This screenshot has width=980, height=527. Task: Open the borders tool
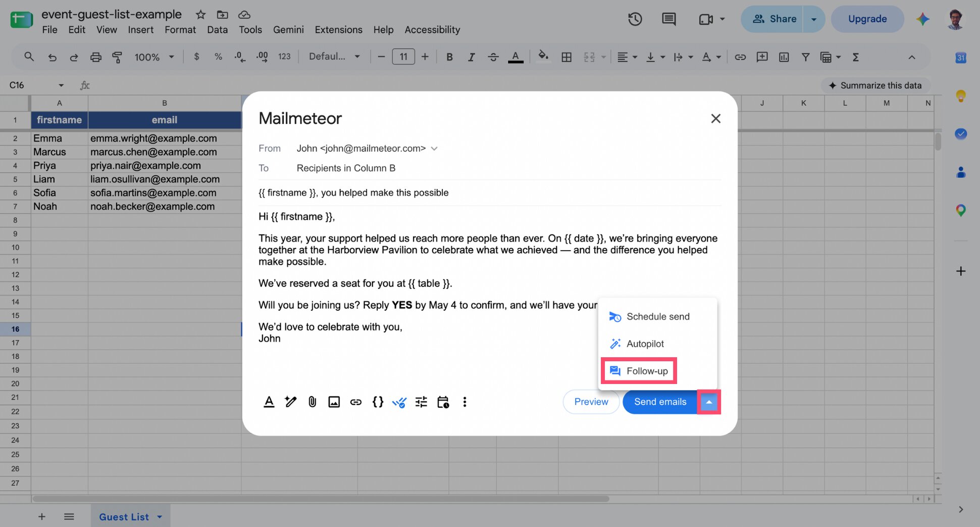click(566, 57)
